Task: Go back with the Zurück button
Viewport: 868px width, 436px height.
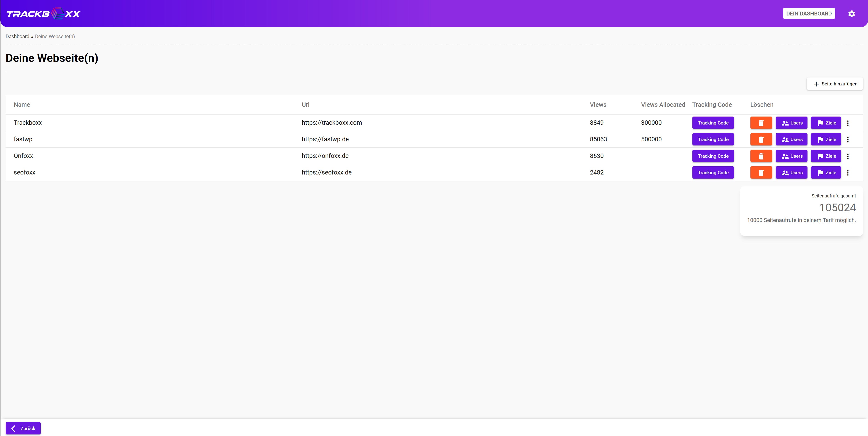Action: click(x=23, y=428)
